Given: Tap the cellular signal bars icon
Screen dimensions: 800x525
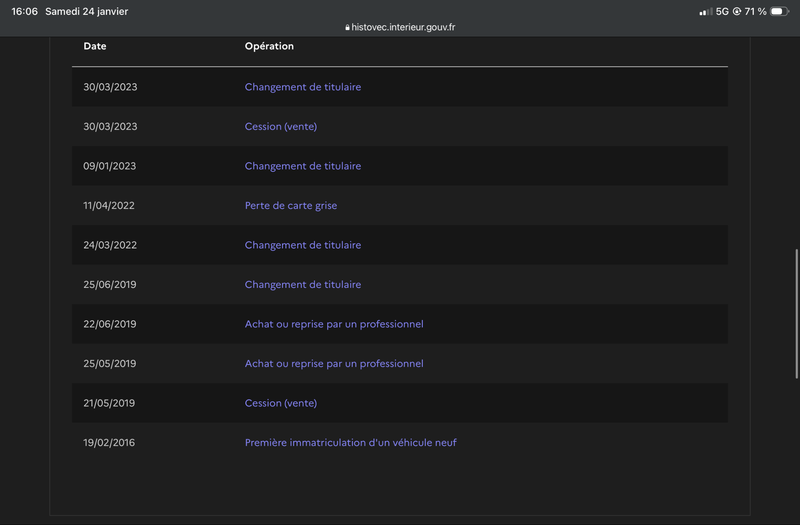Looking at the screenshot, I should (706, 11).
